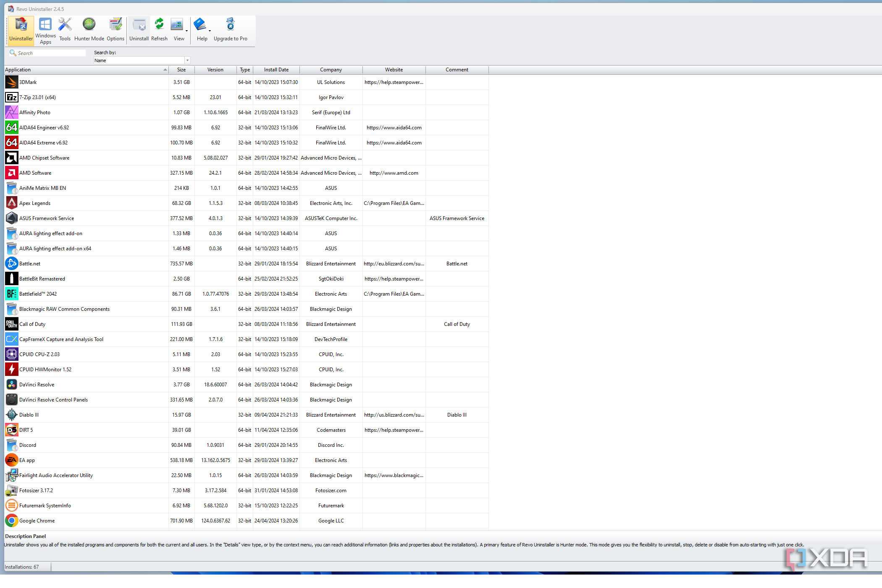Select AURA lighting effect add-on x64
The width and height of the screenshot is (882, 588).
point(55,249)
